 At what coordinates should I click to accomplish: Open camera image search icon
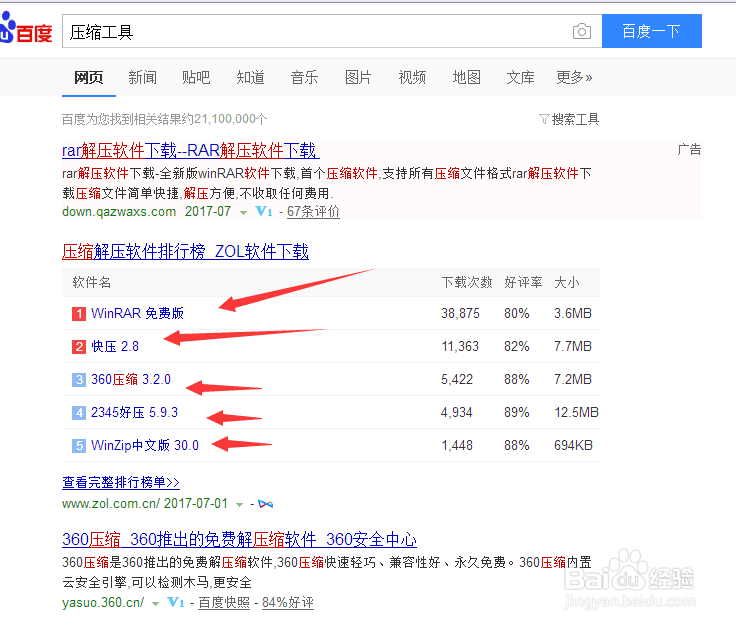coord(582,31)
